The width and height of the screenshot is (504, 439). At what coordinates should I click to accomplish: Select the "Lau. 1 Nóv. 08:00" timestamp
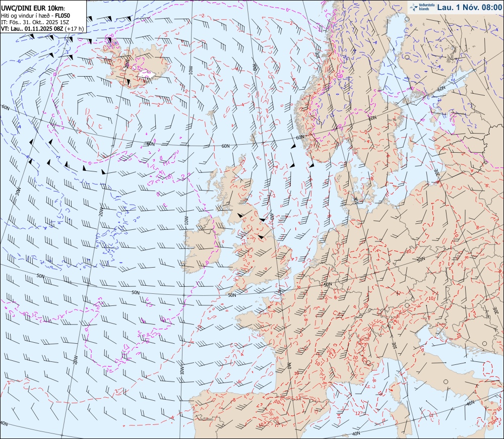click(469, 8)
